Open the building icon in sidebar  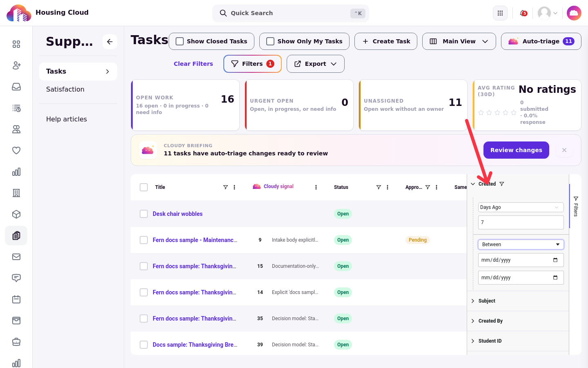pos(16,193)
